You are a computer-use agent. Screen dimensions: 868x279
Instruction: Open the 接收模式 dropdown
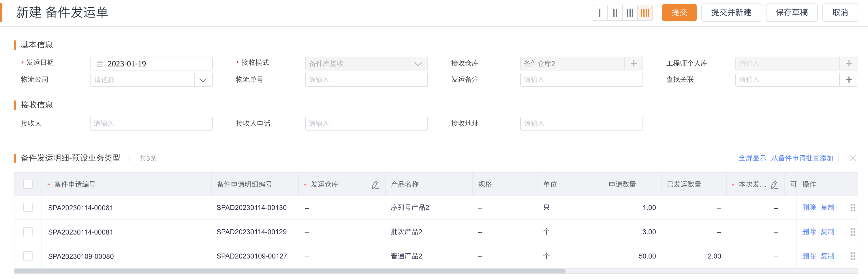click(366, 64)
